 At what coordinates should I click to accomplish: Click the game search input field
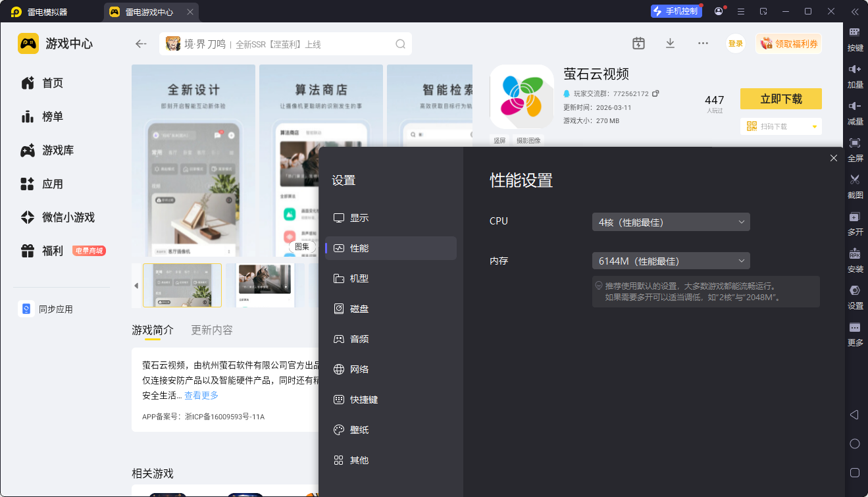[x=284, y=44]
